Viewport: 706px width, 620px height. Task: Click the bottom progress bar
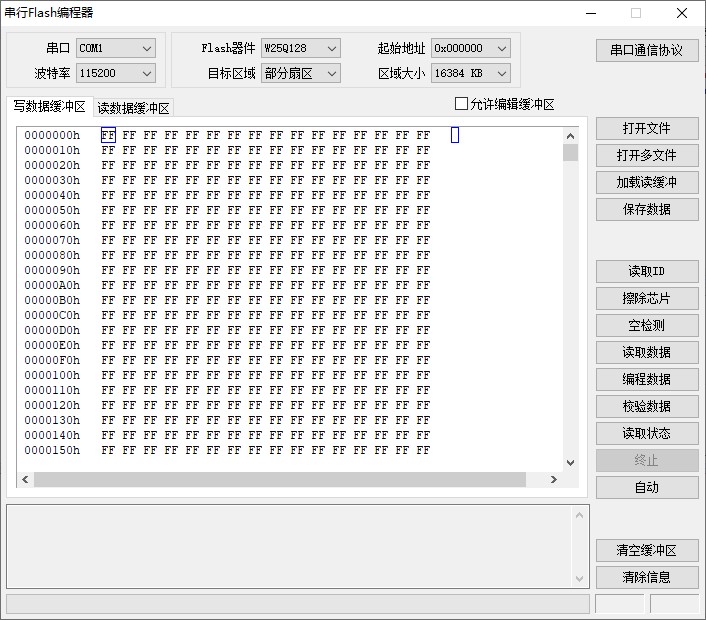click(298, 604)
